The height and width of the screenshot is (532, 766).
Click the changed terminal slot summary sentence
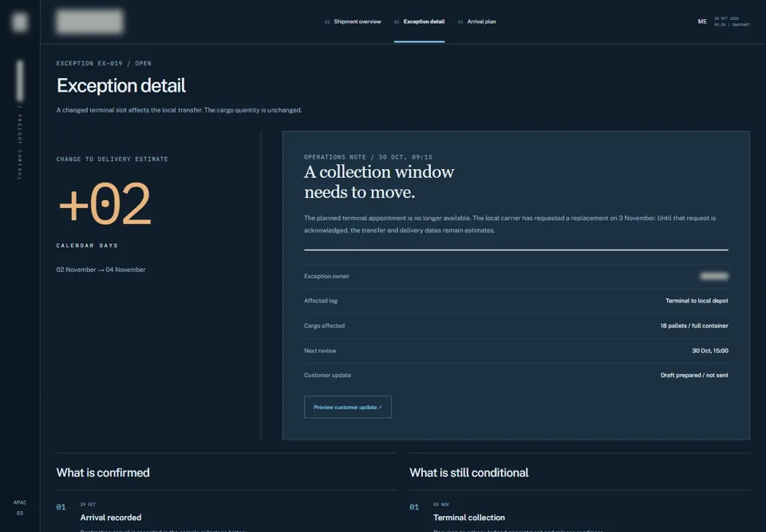point(179,110)
